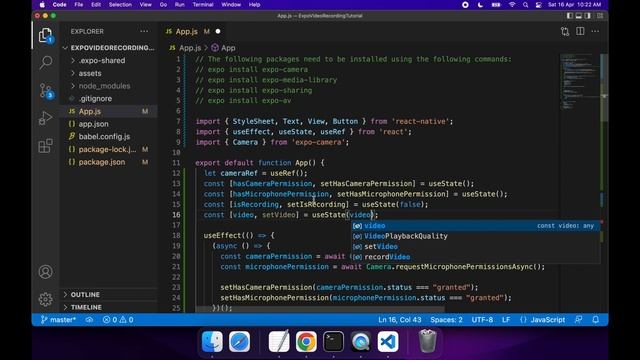Open customize layout icon in title bar
Screen dimensions: 640x360
pos(600,16)
